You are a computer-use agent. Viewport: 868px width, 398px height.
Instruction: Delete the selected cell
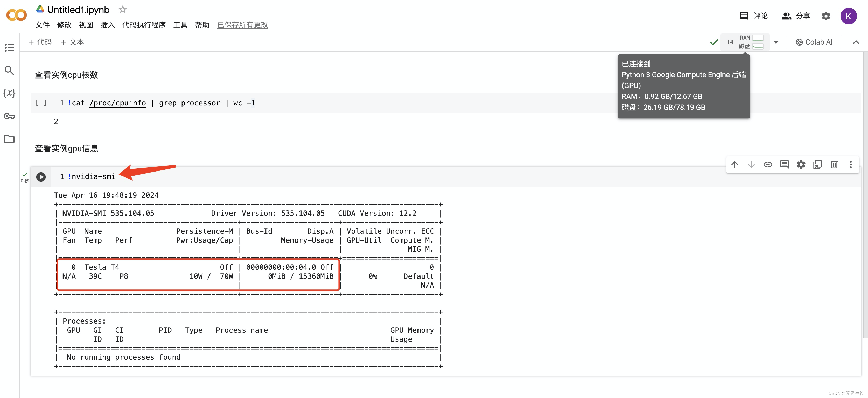[x=834, y=164]
